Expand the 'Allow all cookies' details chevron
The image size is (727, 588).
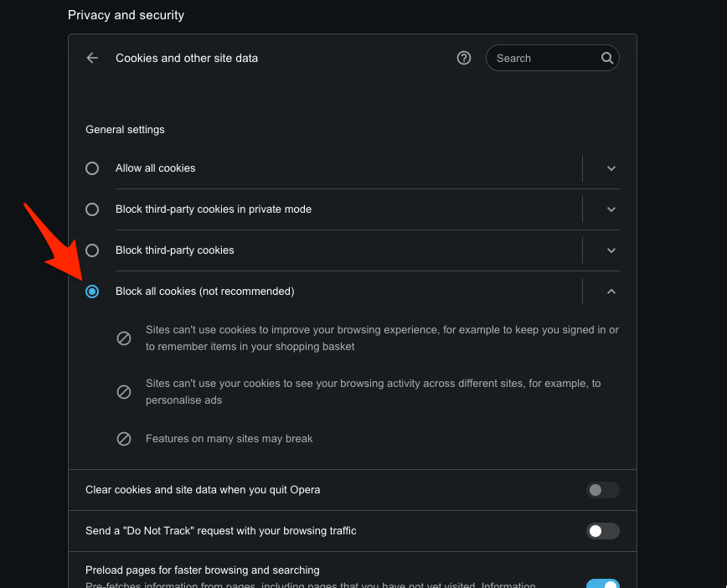(x=611, y=168)
